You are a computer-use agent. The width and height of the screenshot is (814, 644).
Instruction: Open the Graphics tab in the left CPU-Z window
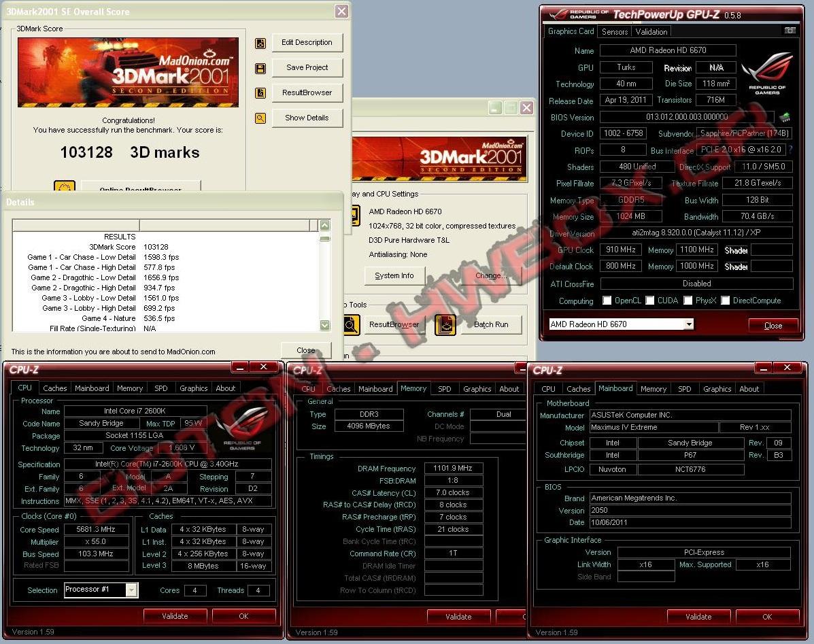pyautogui.click(x=194, y=388)
